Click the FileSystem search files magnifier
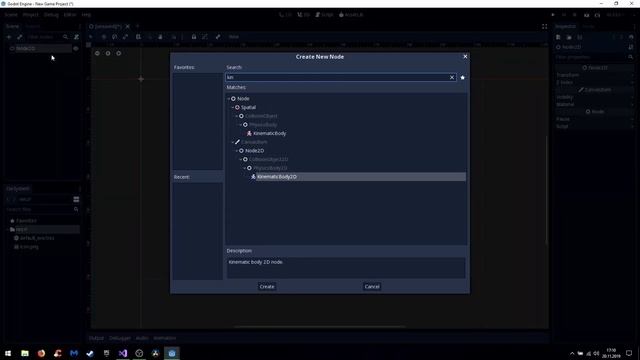The image size is (640, 360). tap(76, 209)
